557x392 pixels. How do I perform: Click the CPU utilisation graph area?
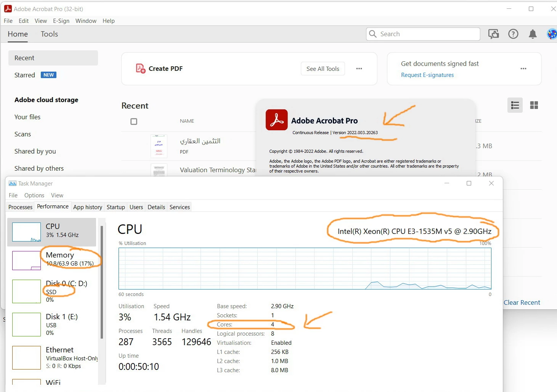pyautogui.click(x=305, y=269)
